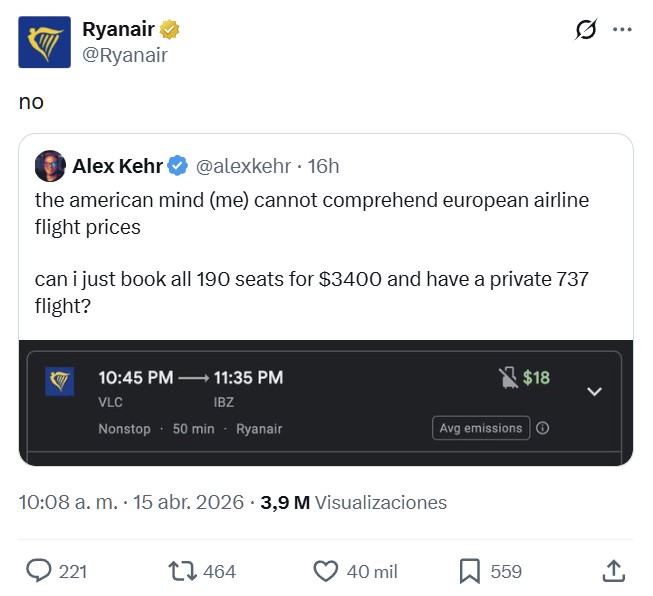The height and width of the screenshot is (596, 653).
Task: Open the Ryanair display name link
Action: (x=118, y=30)
